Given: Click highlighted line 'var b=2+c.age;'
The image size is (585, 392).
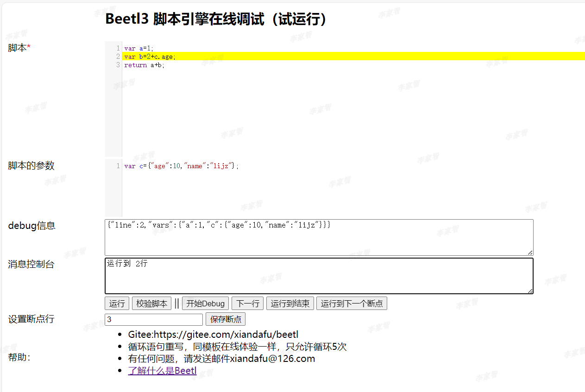Looking at the screenshot, I should pos(354,57).
